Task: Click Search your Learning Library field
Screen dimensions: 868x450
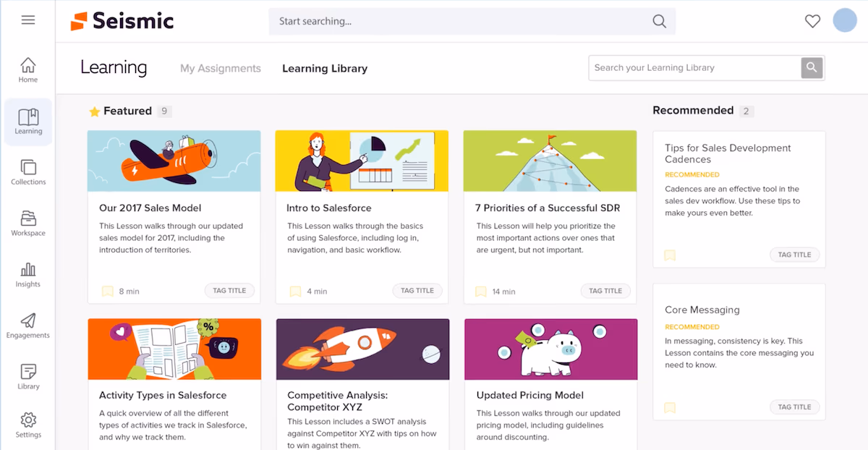Action: [x=695, y=67]
